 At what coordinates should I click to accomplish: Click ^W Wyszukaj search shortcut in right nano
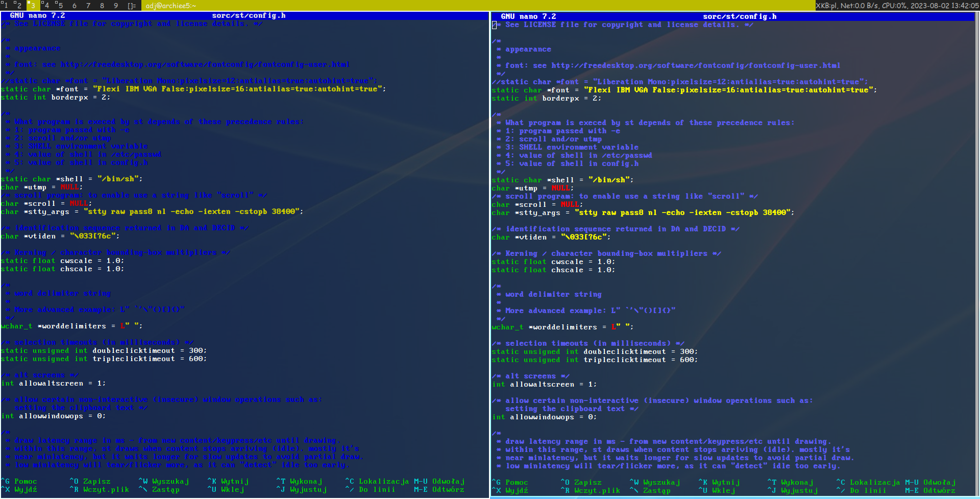[655, 482]
